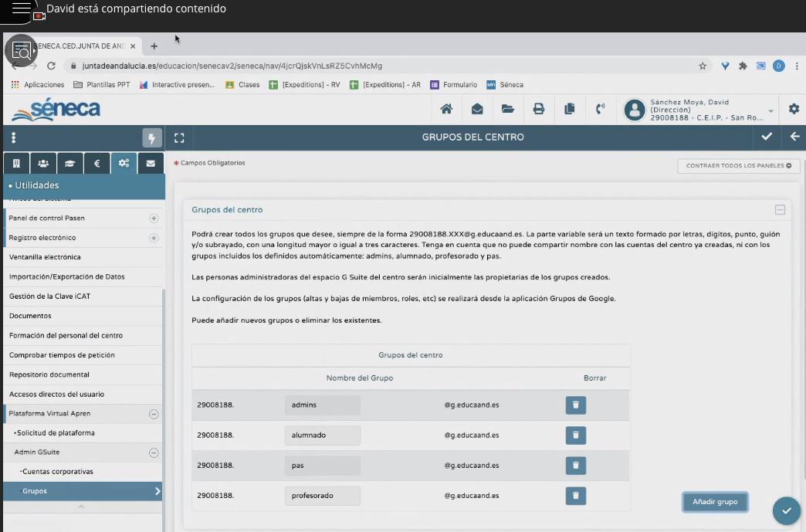This screenshot has width=806, height=532.
Task: Click the printer icon in header
Action: [539, 109]
